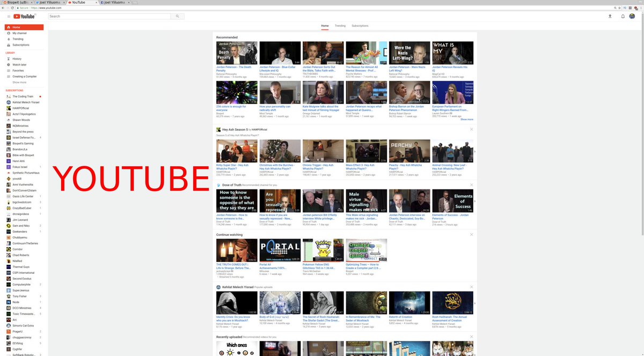Screen dimensions: 644x356
Task: Open the video upload icon
Action: 610,16
